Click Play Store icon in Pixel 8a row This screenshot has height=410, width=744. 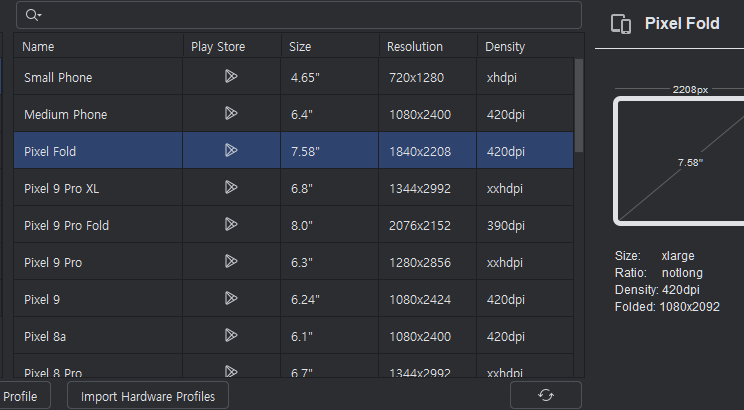point(231,335)
